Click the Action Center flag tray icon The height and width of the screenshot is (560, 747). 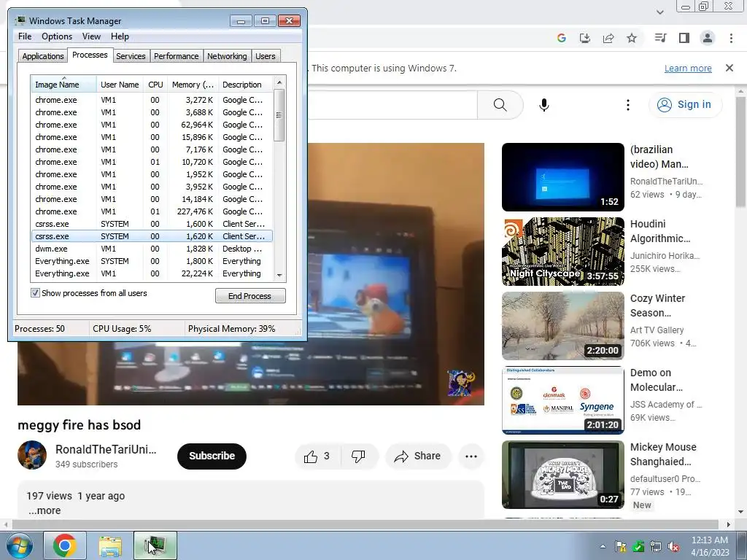coord(620,546)
